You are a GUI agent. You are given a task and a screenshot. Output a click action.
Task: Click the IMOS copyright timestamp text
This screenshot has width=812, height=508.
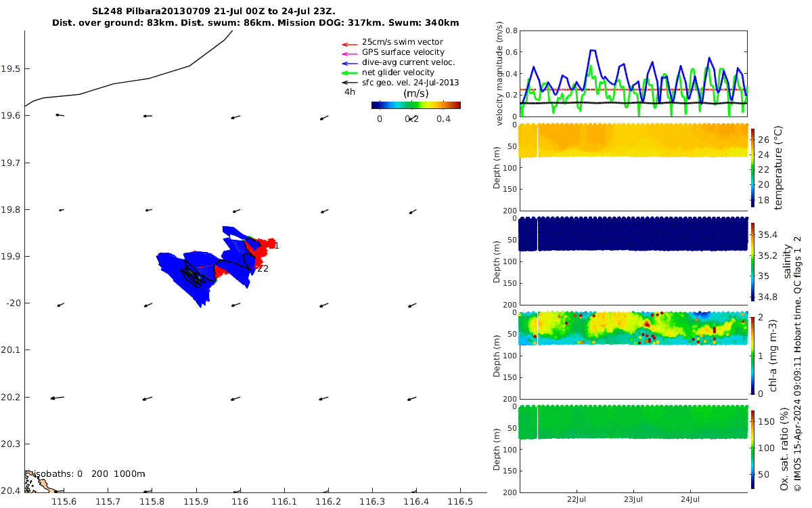pos(798,364)
